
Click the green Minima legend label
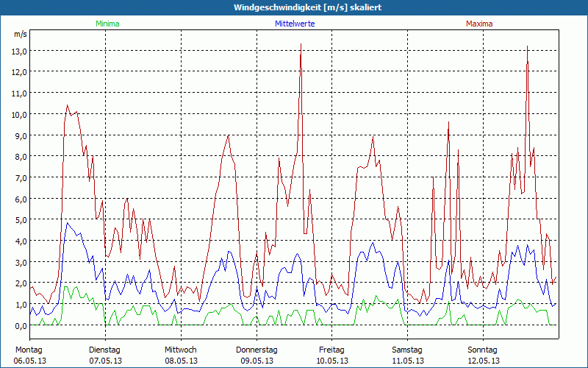click(x=107, y=24)
